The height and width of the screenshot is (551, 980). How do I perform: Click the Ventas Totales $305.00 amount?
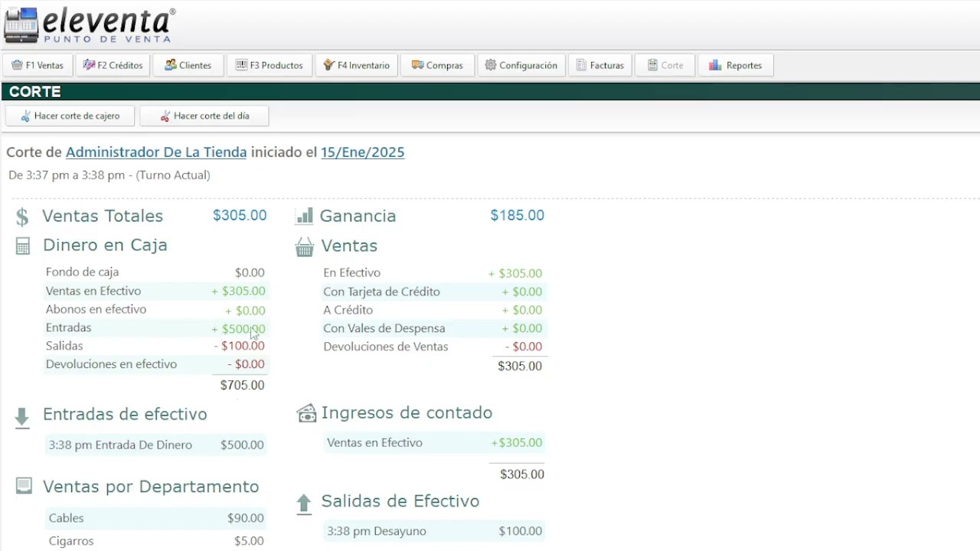pos(240,216)
